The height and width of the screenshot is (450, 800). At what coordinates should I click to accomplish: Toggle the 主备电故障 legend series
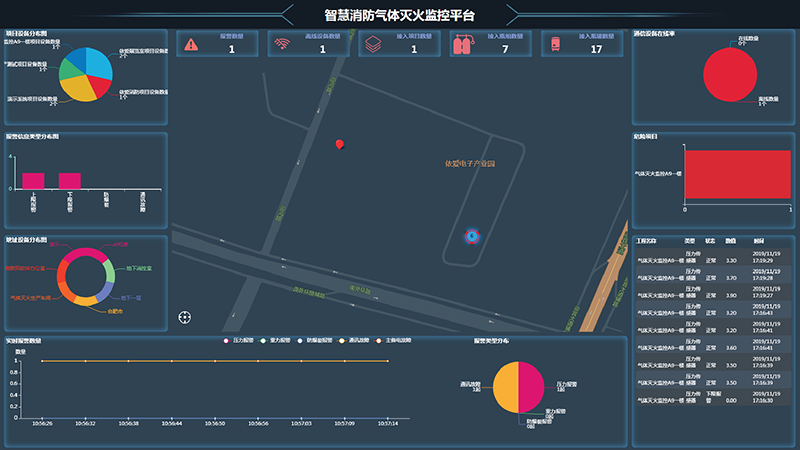point(393,340)
